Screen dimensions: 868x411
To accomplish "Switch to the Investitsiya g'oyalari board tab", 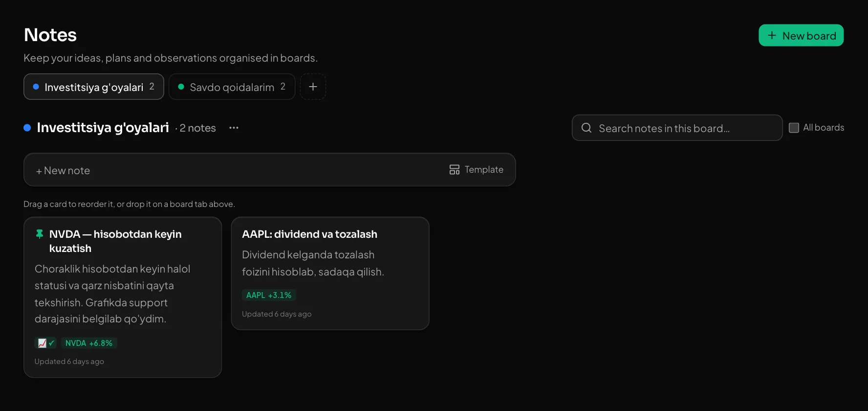I will 94,87.
